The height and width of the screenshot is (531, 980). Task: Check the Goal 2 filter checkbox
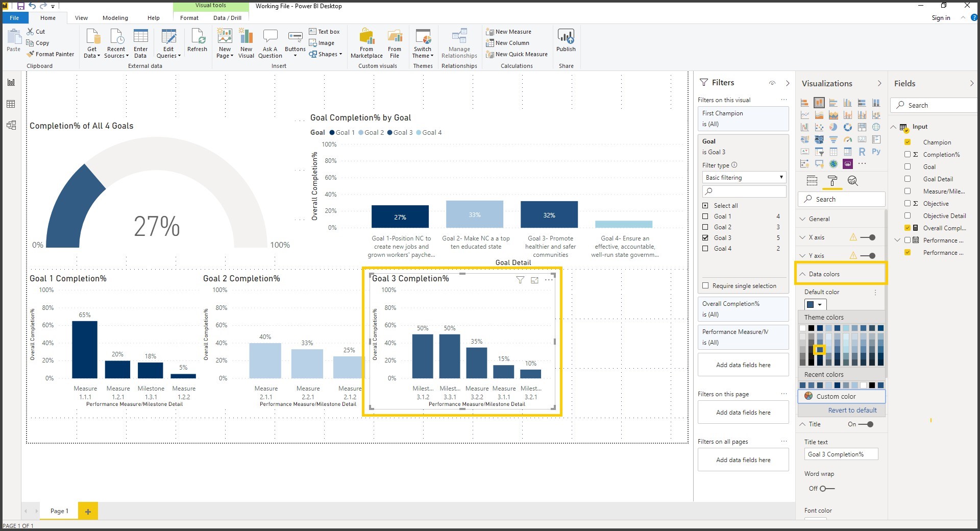coord(705,227)
